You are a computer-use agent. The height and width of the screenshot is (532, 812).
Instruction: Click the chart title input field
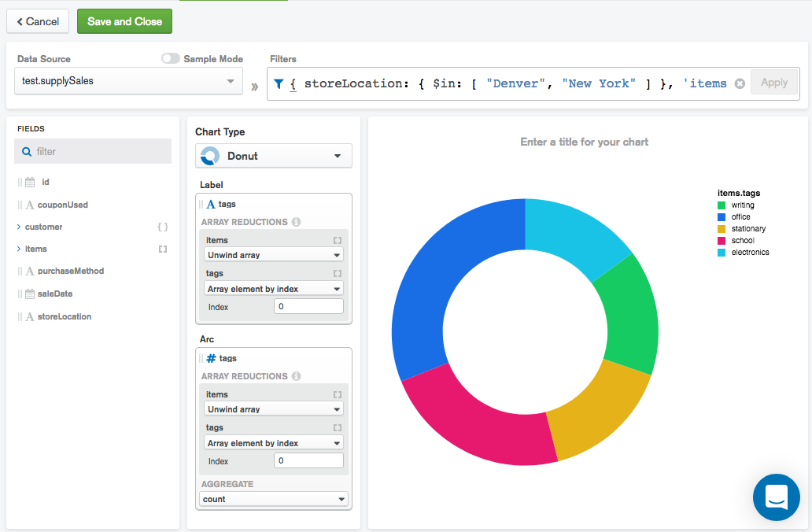[584, 142]
